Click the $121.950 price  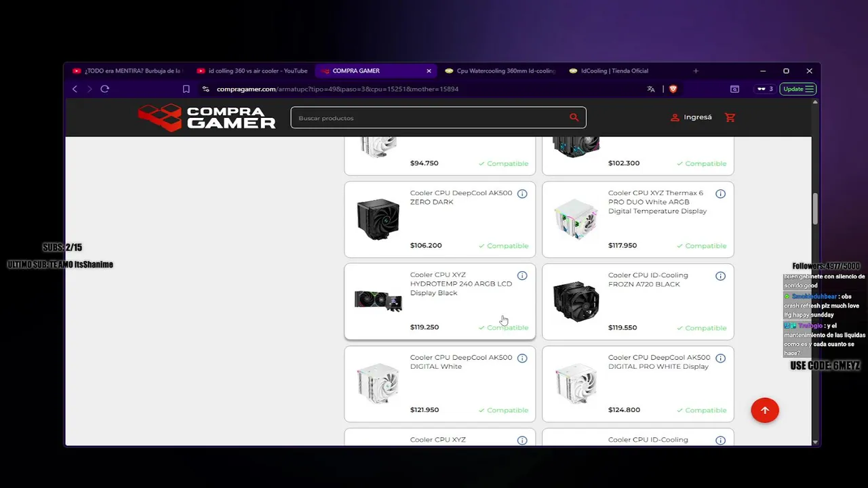(425, 409)
